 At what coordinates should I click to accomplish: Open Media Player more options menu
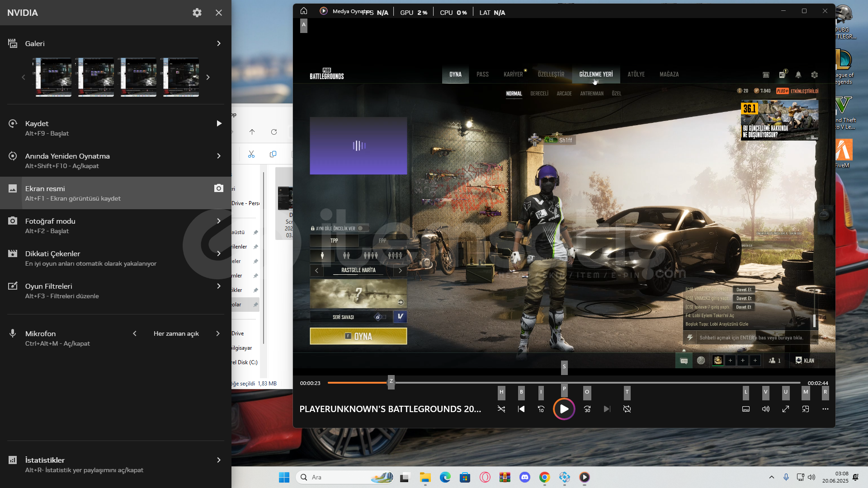[826, 409]
